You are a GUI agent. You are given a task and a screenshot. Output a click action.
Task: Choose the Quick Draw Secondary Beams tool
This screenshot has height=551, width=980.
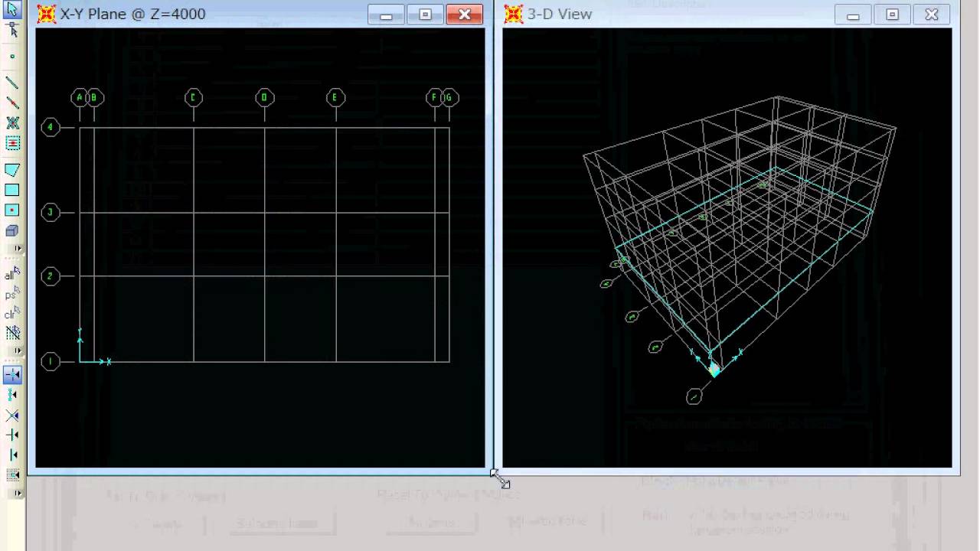click(x=12, y=143)
